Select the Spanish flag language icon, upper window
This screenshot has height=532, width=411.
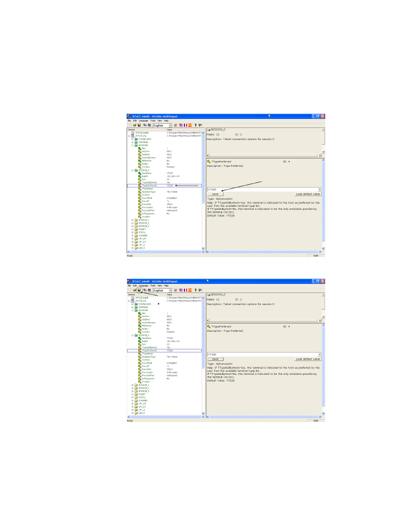[x=190, y=125]
